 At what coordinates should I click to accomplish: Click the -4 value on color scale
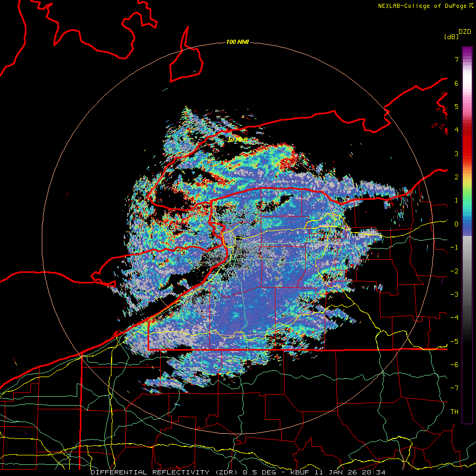pyautogui.click(x=454, y=318)
